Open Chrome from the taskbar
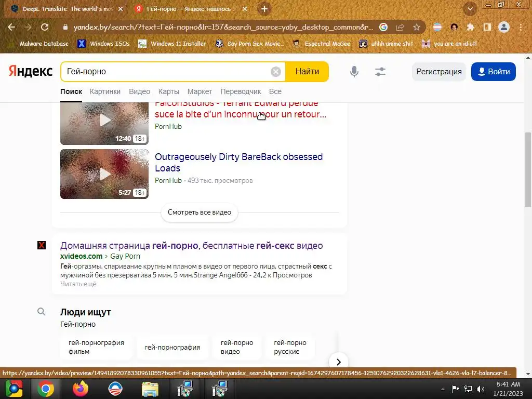 point(46,389)
